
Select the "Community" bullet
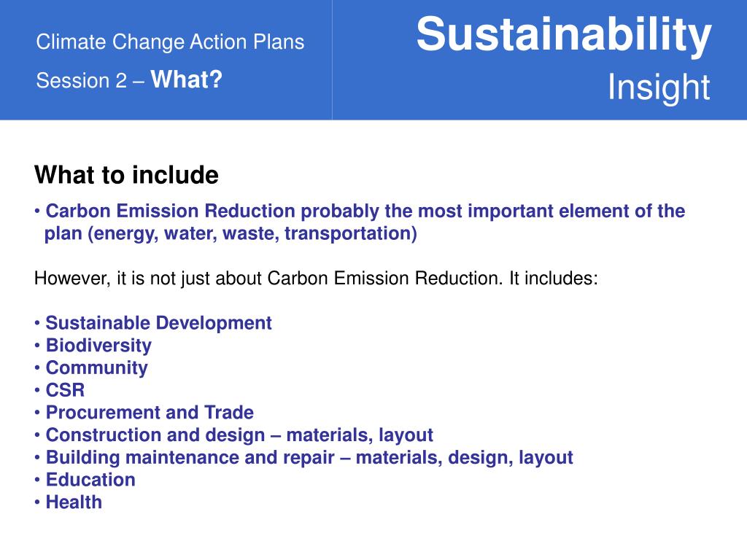pyautogui.click(x=91, y=368)
